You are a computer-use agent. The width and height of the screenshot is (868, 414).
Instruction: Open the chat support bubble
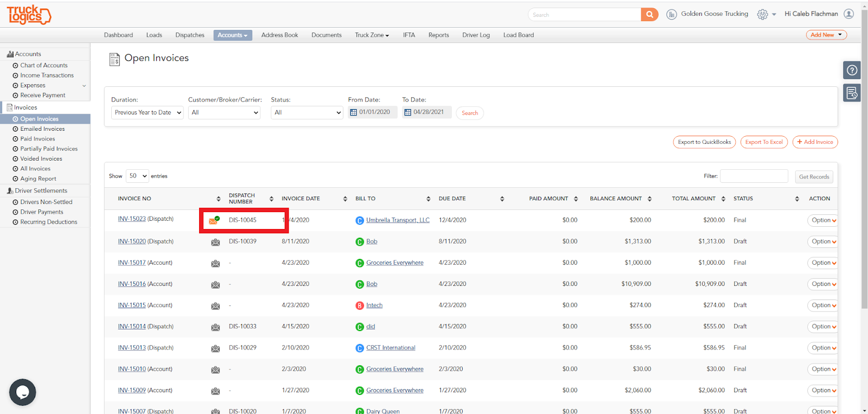23,392
